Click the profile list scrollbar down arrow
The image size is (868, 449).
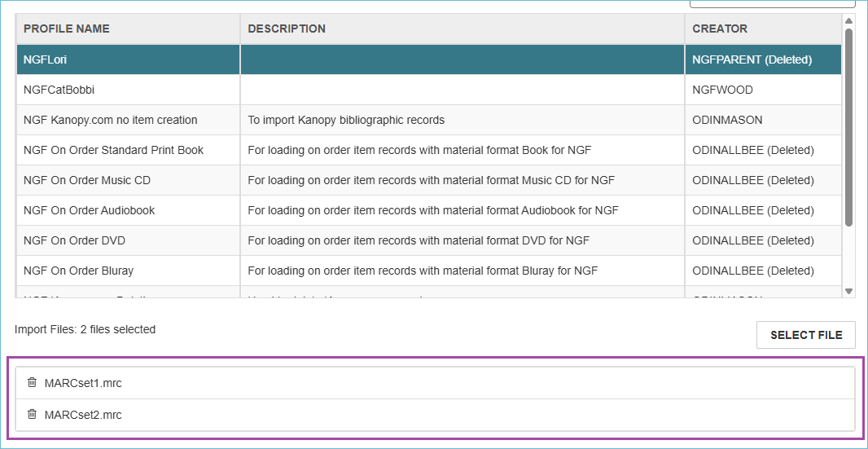coord(849,291)
